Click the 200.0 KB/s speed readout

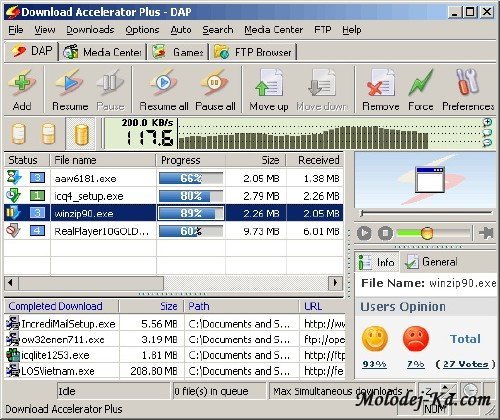[x=147, y=122]
